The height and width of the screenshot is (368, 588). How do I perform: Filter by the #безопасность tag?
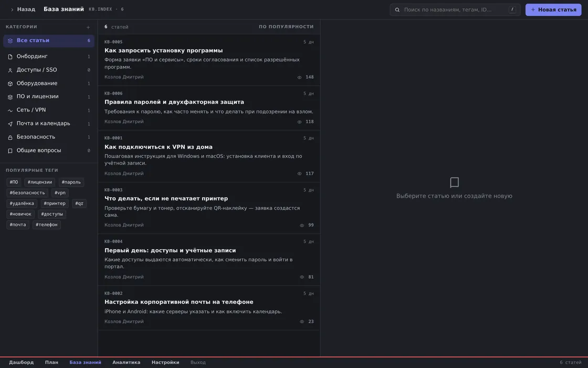(27, 192)
